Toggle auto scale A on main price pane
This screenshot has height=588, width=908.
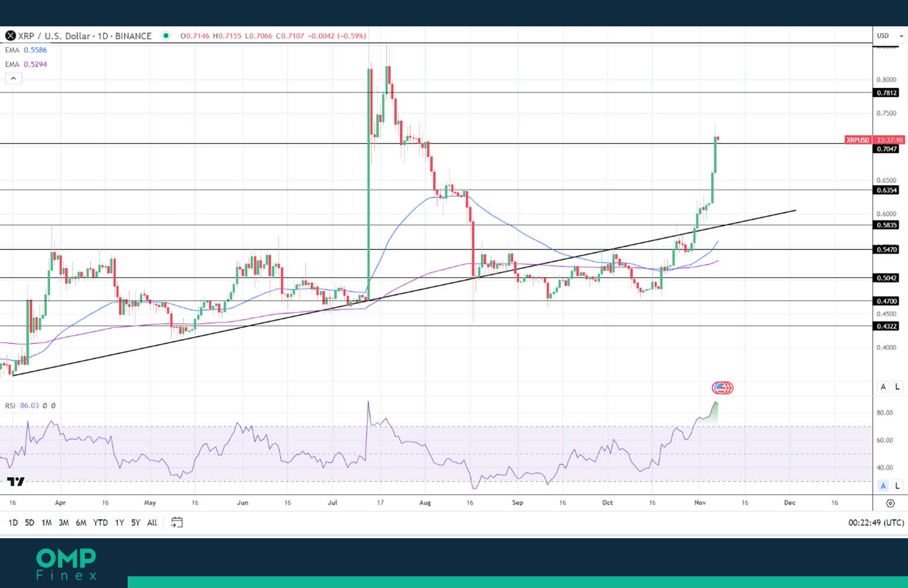coord(883,387)
